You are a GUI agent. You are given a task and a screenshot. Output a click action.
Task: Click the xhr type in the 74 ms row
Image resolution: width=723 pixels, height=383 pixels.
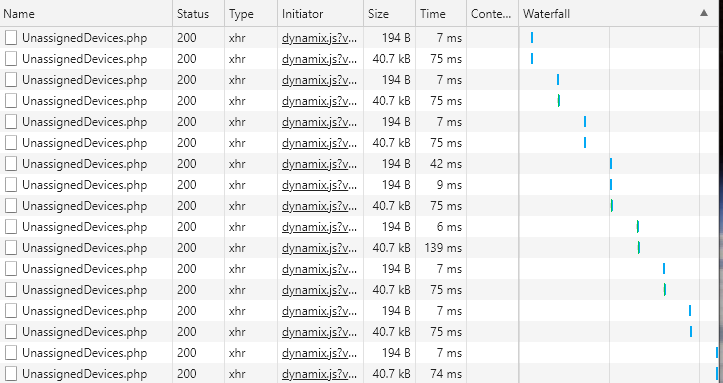(237, 374)
